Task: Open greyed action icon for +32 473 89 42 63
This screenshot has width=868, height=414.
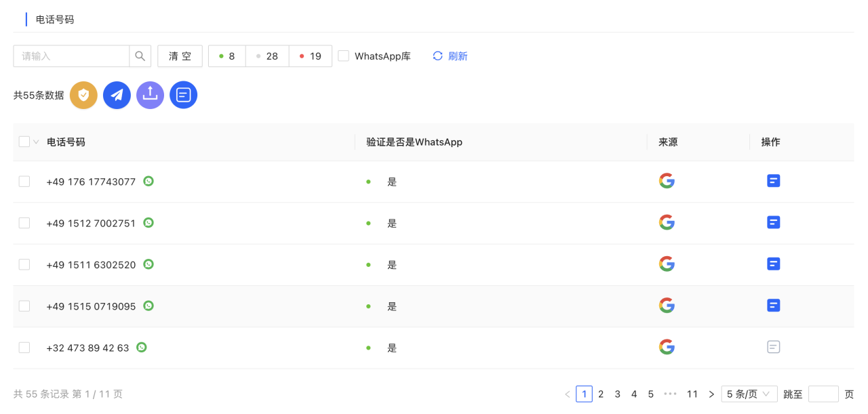Action: point(773,347)
